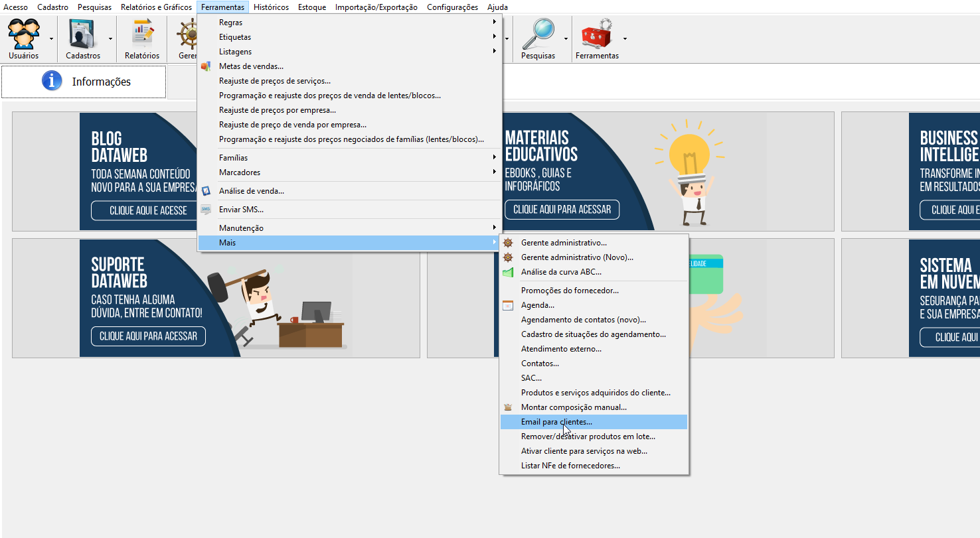Select Programação e reajuste dos preços negociados de famílias
The width and height of the screenshot is (980, 538).
pyautogui.click(x=350, y=139)
